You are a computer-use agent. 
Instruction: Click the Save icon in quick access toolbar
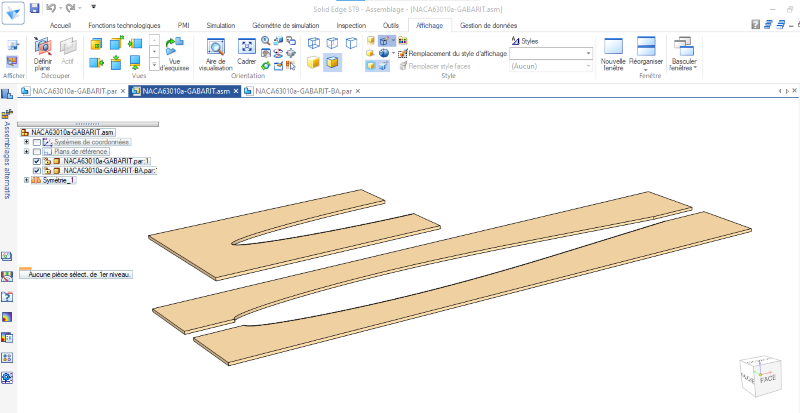coord(35,7)
